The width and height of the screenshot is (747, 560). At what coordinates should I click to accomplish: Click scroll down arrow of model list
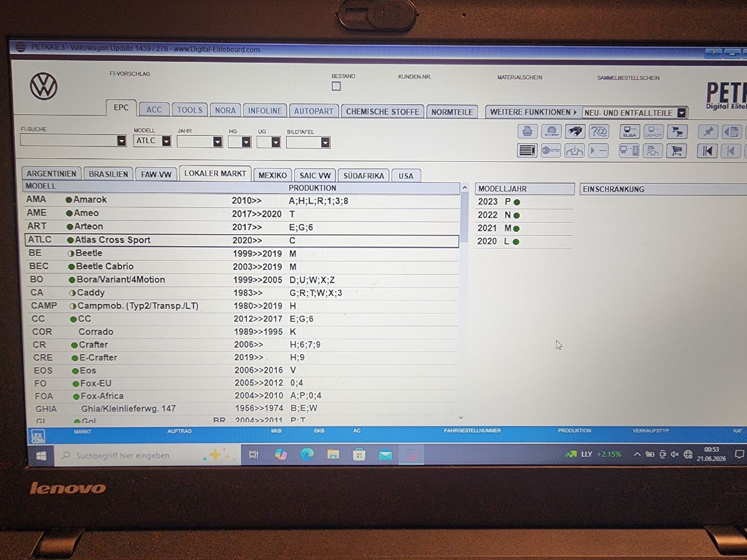click(x=461, y=417)
